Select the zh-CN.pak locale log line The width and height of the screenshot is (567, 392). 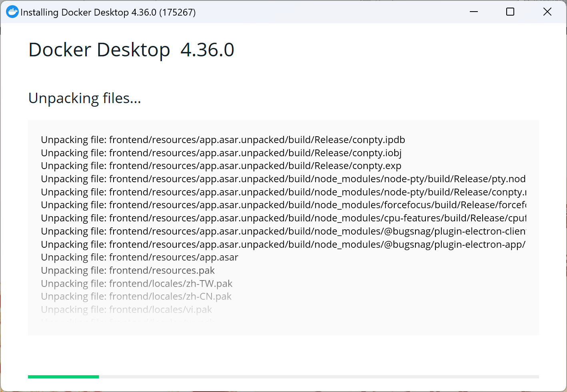click(136, 296)
